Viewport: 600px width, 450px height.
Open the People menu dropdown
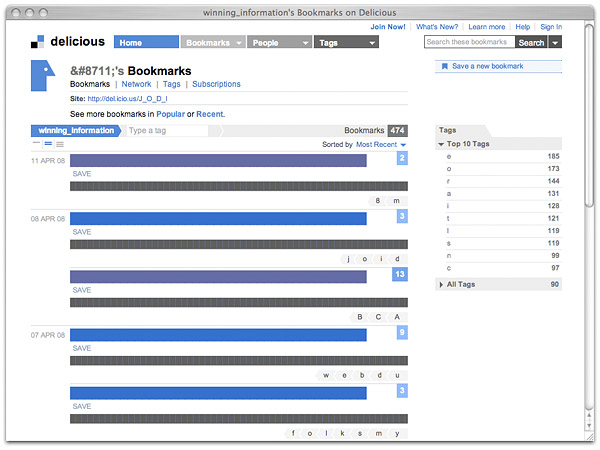(278, 43)
